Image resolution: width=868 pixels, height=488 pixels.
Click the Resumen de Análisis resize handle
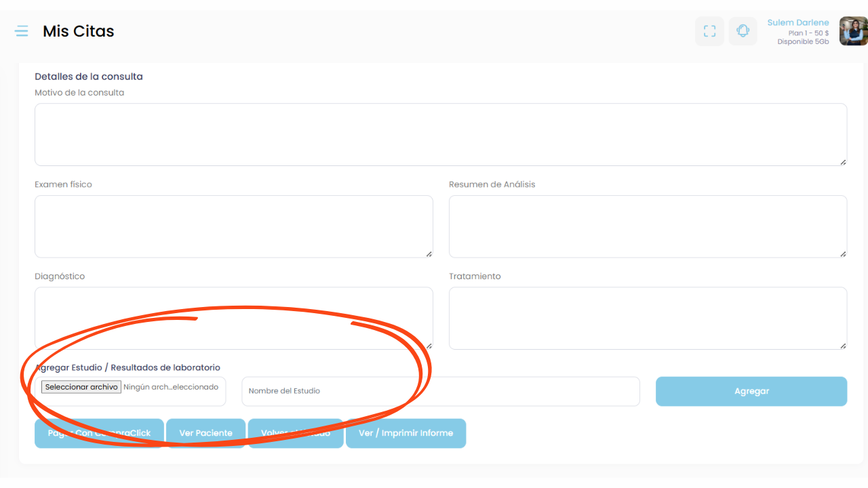843,254
